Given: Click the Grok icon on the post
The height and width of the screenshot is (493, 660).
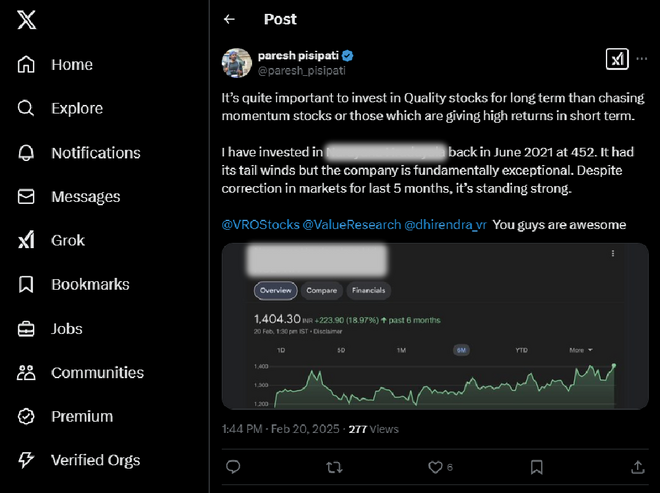Looking at the screenshot, I should [617, 59].
